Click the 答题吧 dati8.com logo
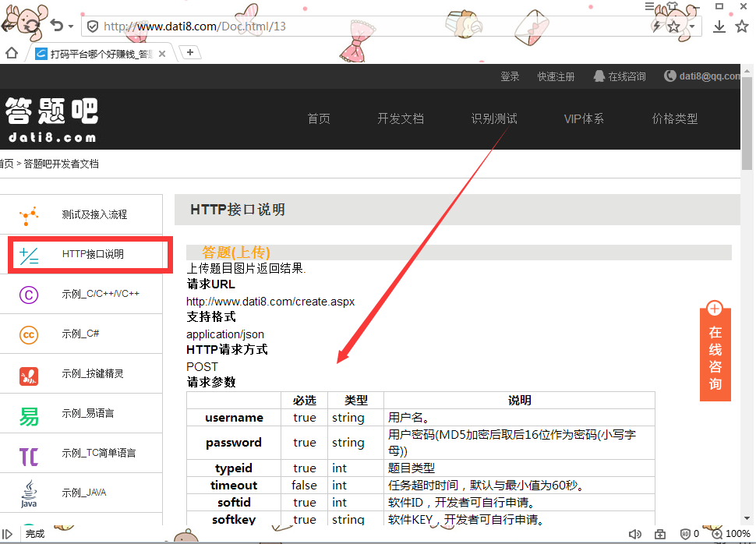Screen dimensions: 756x544 click(x=51, y=119)
